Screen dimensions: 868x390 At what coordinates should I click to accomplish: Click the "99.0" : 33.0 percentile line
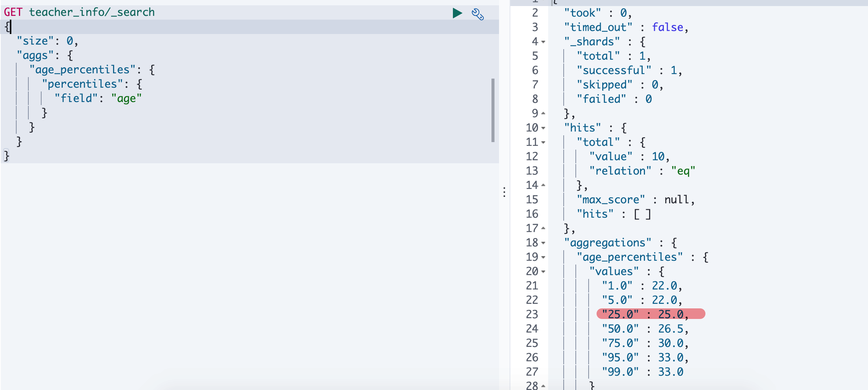pos(643,372)
